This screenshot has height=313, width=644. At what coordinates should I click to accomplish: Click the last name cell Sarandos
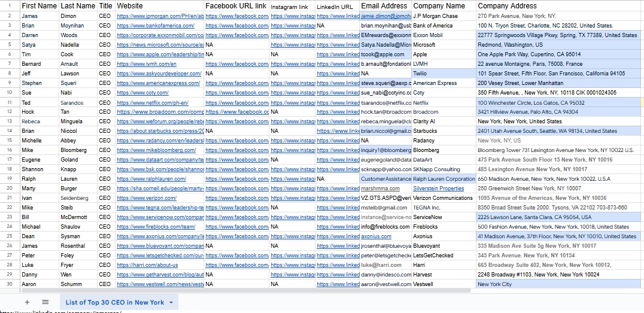78,103
